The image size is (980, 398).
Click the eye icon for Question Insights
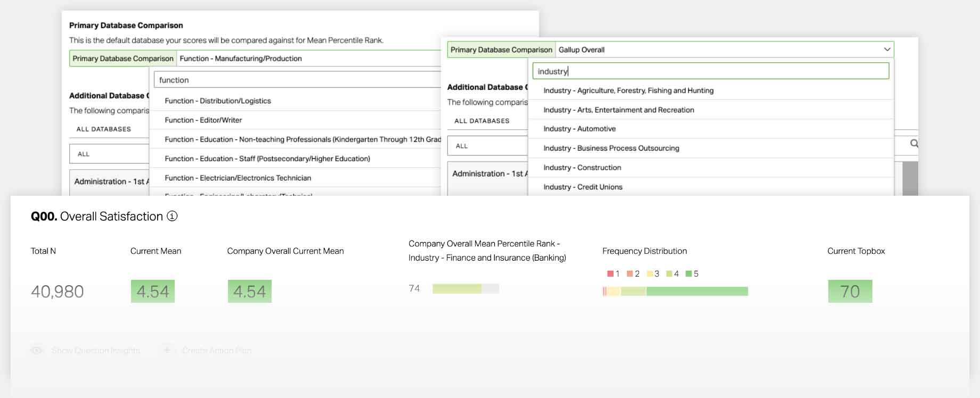point(37,351)
